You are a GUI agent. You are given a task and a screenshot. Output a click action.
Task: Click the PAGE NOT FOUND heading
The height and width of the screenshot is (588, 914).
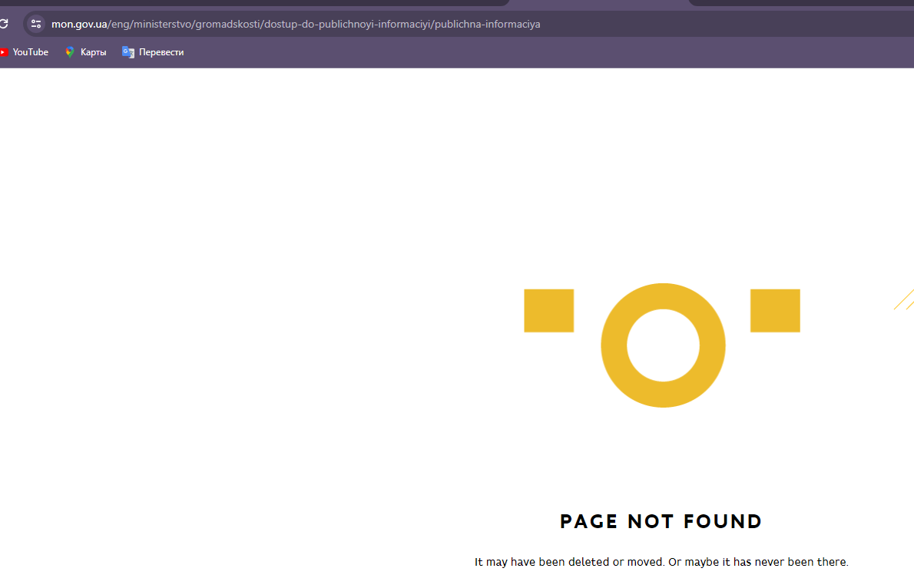click(x=661, y=522)
